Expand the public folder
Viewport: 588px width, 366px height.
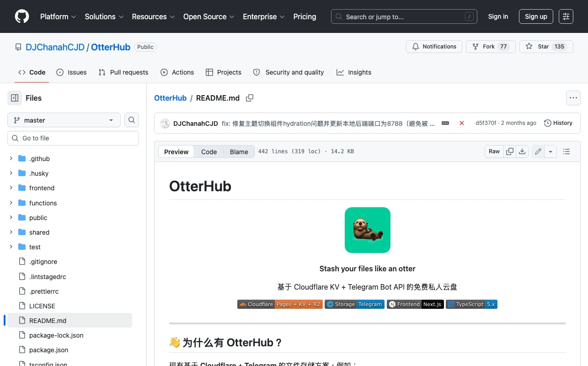[11, 217]
